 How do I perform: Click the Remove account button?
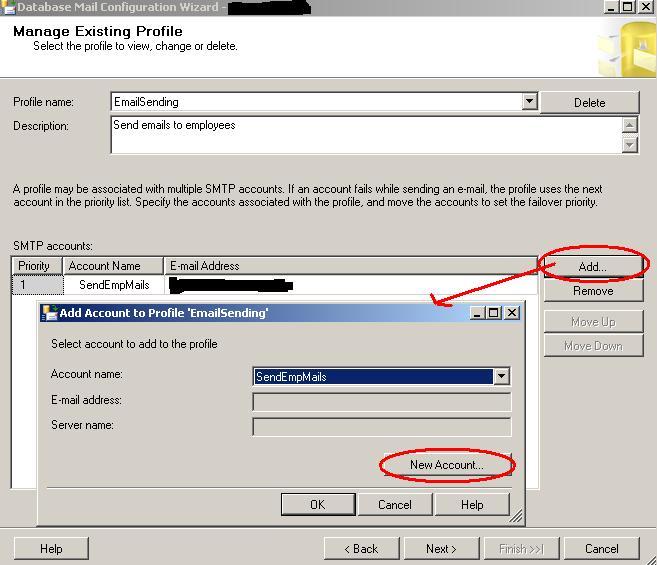point(593,291)
